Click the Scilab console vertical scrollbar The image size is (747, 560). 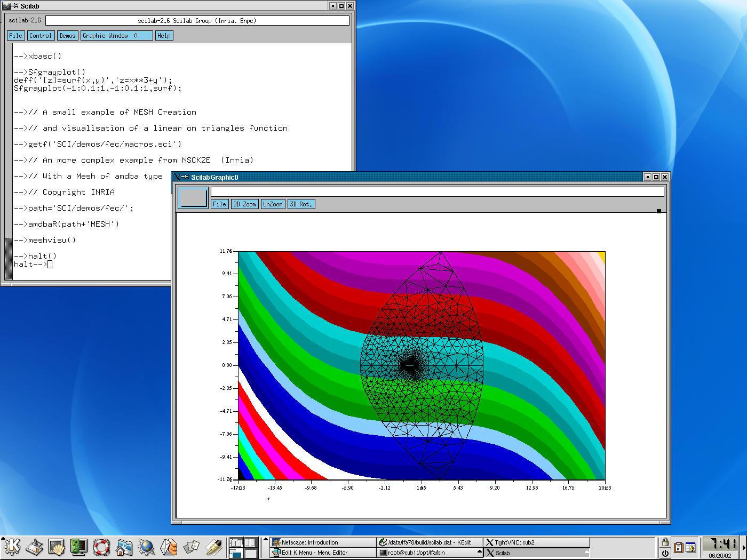8,162
